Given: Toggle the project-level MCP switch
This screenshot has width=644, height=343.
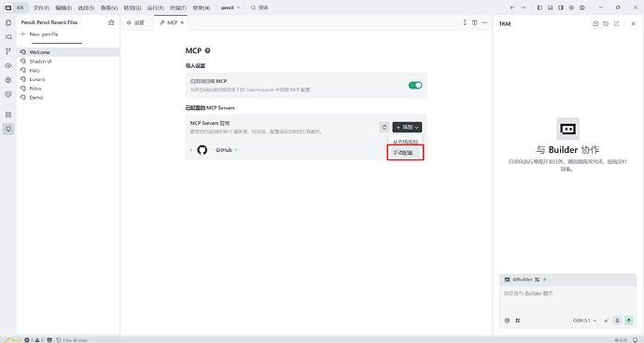Looking at the screenshot, I should tap(414, 85).
